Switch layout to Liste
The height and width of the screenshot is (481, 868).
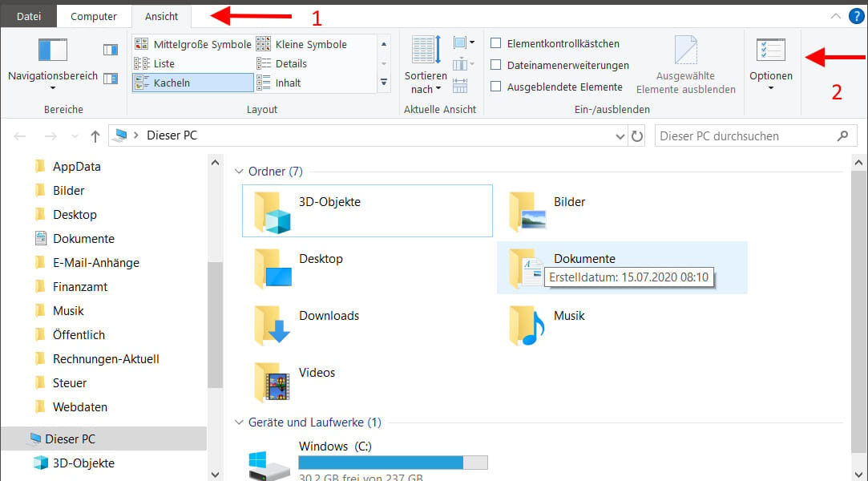155,63
